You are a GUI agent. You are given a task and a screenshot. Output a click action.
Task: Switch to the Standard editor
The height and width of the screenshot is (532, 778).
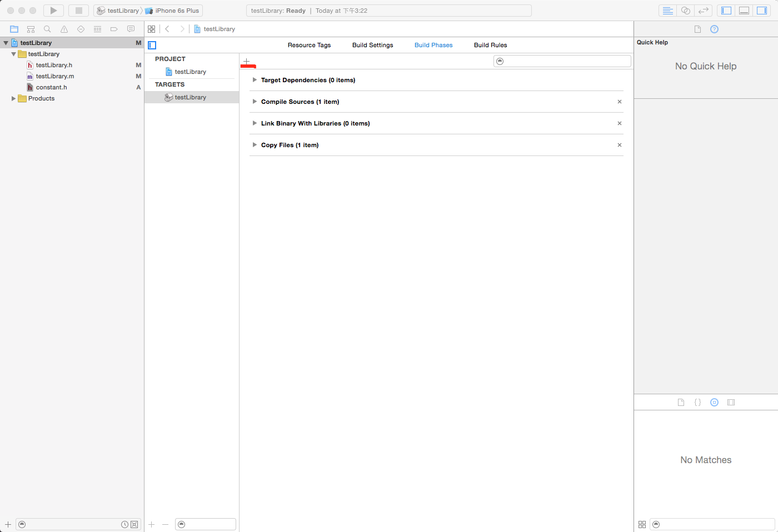668,11
